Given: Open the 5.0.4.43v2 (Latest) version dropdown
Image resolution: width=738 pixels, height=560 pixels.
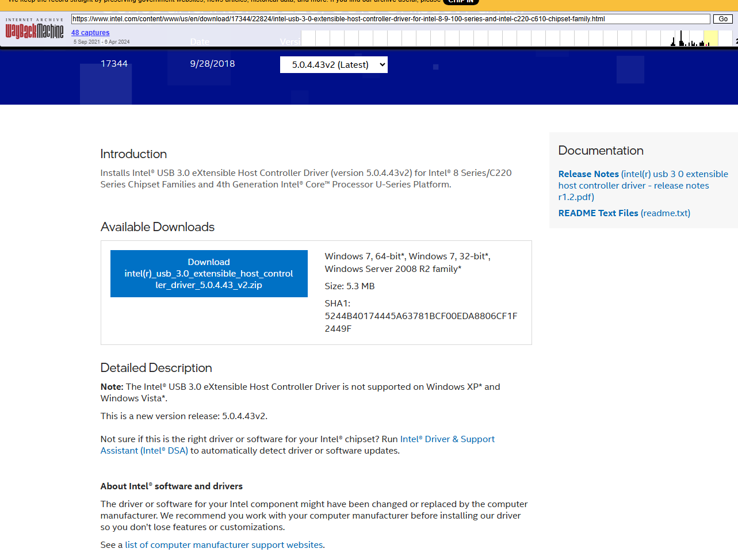Looking at the screenshot, I should click(334, 64).
